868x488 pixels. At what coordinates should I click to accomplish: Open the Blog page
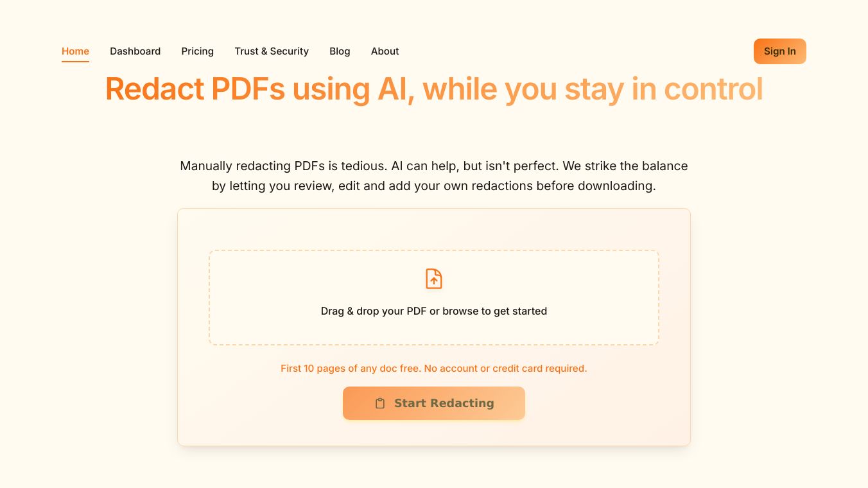(340, 51)
